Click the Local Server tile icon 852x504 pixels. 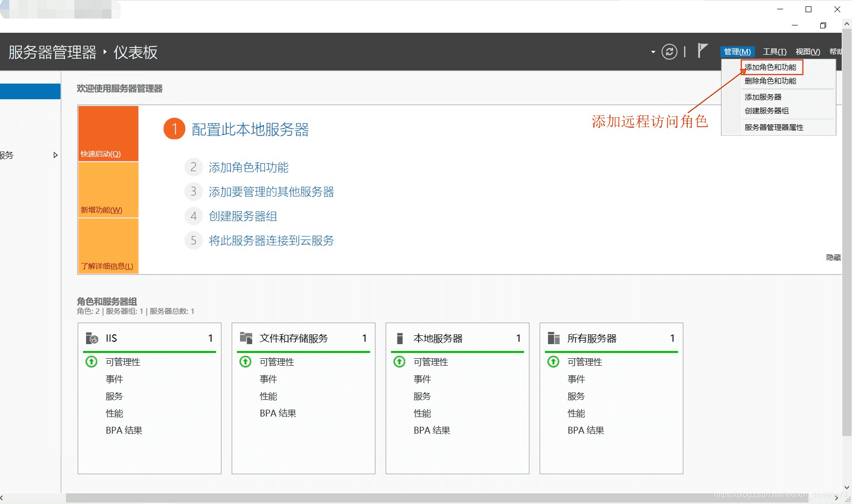tap(400, 338)
